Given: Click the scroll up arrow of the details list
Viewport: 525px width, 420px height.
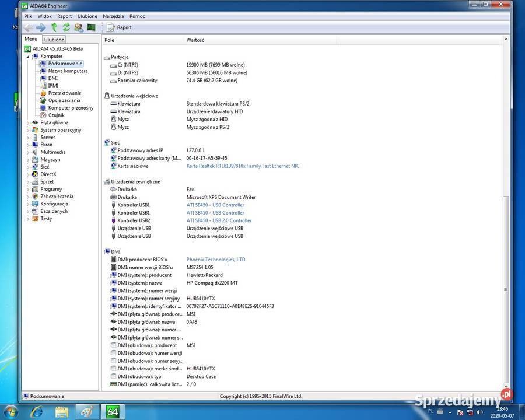Looking at the screenshot, I should pyautogui.click(x=506, y=40).
